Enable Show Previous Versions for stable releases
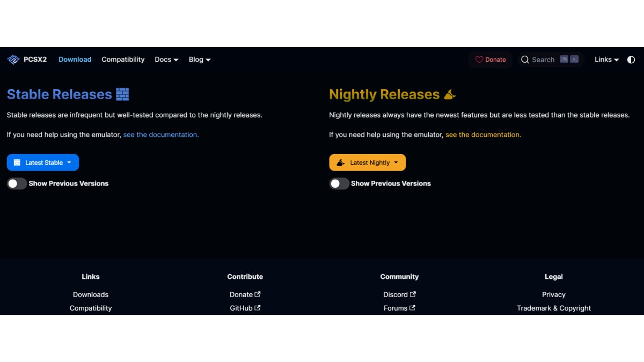This screenshot has height=362, width=644. click(17, 183)
